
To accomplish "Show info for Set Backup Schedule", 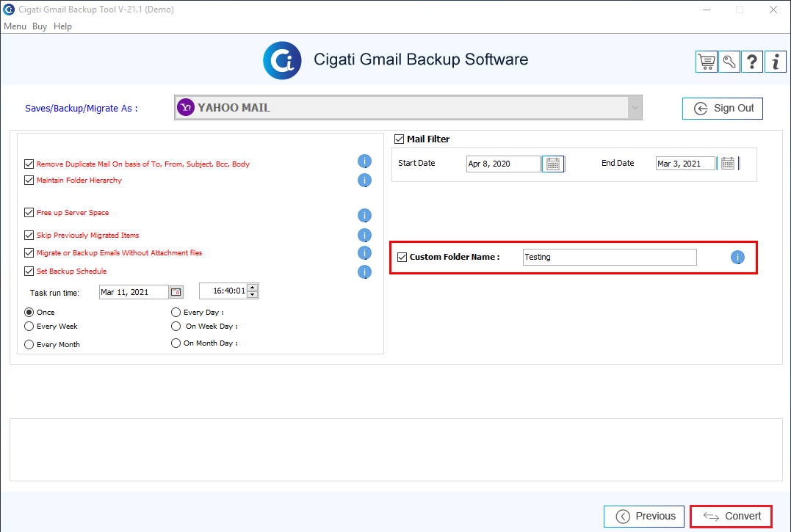I will click(364, 272).
